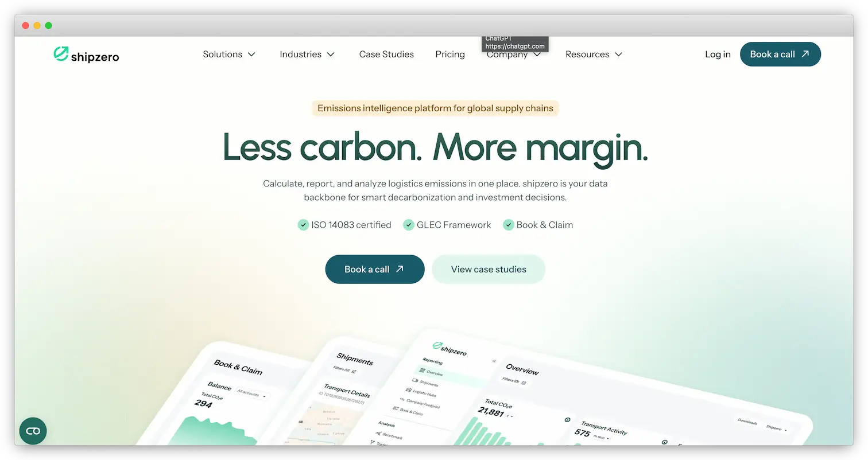The width and height of the screenshot is (868, 460).
Task: Click the shipzero logo in the site header
Action: pyautogui.click(x=86, y=54)
